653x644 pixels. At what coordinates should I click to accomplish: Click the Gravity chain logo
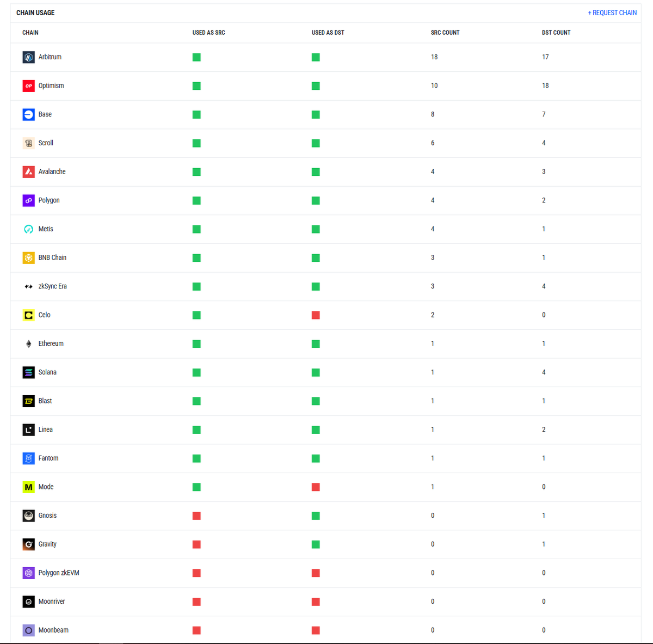28,544
